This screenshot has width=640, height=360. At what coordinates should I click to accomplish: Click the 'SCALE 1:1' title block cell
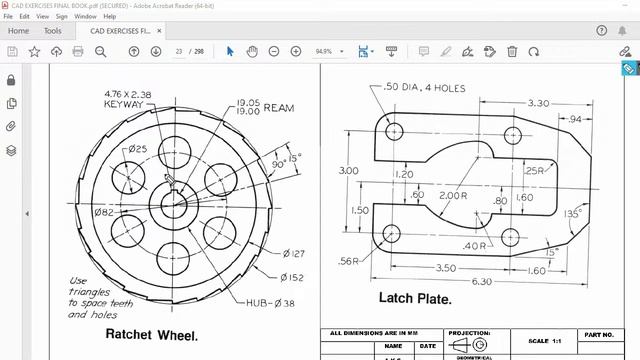pos(544,341)
